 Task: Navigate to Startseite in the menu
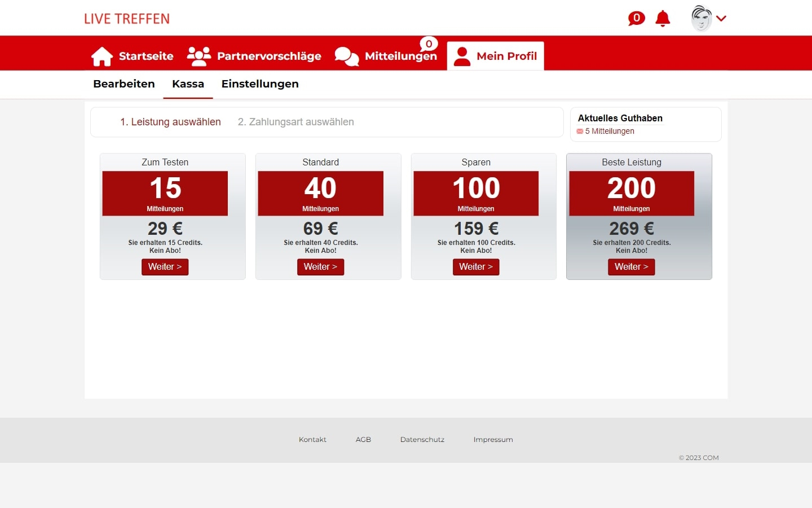click(x=145, y=56)
